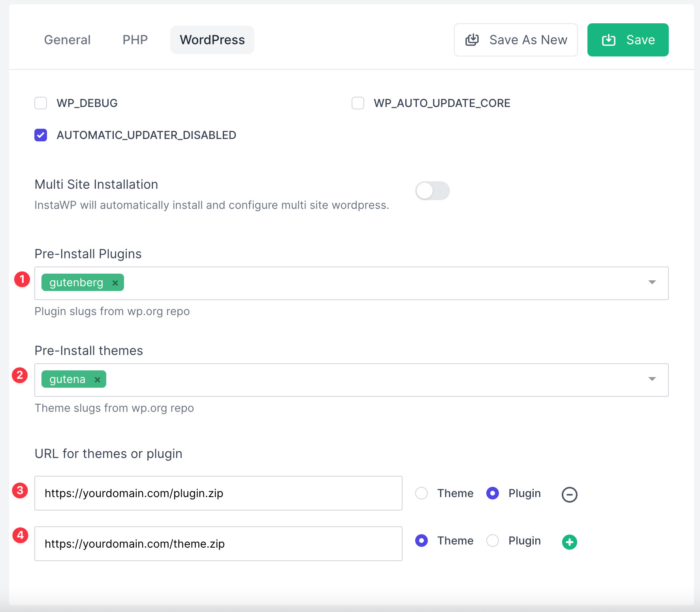Select the WordPress tab
Image resolution: width=700 pixels, height=612 pixels.
pos(212,40)
